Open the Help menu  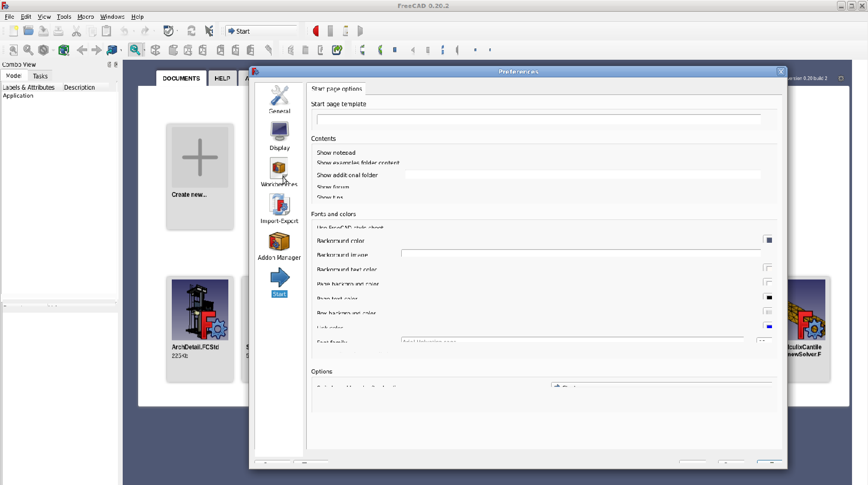point(137,17)
